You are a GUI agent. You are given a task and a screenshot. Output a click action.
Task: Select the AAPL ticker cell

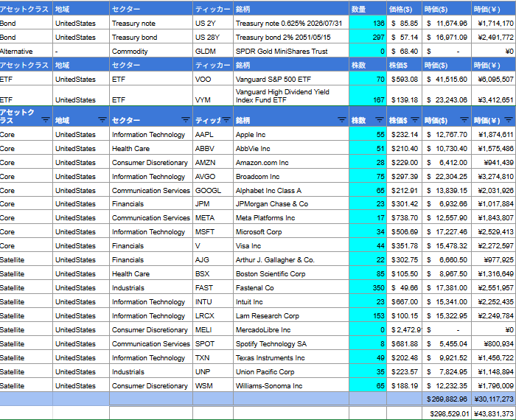[213, 135]
